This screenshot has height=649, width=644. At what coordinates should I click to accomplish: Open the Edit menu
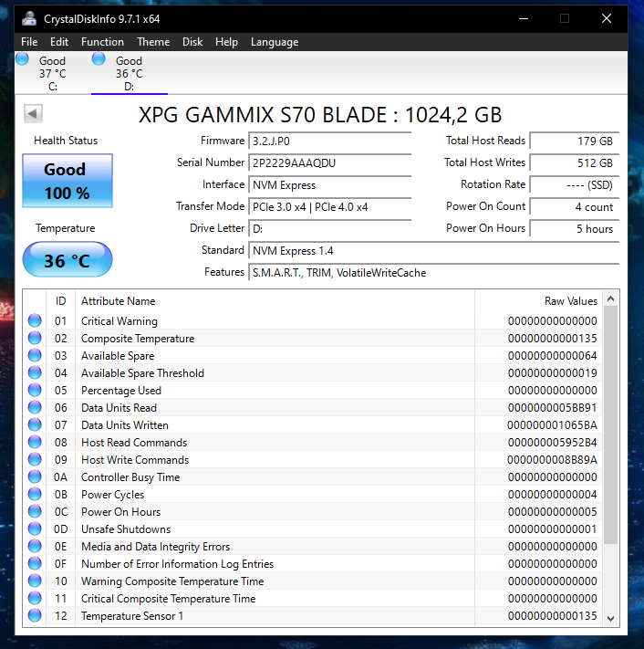(x=59, y=42)
